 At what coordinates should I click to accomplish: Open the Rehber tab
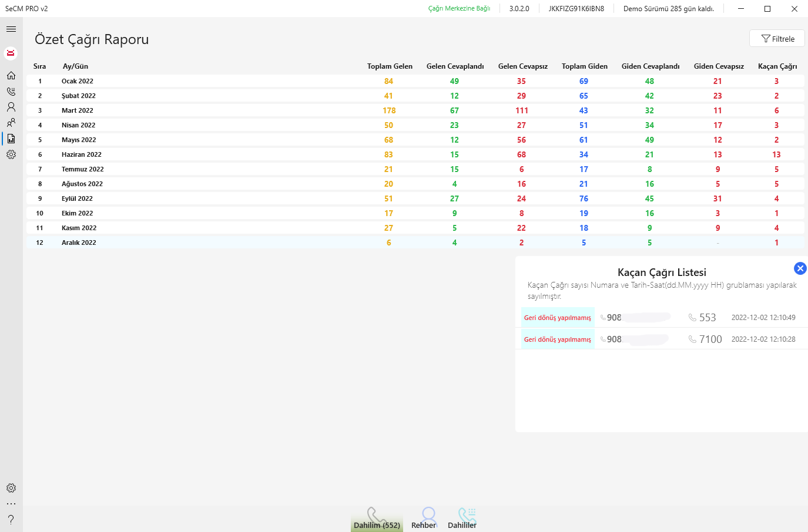424,519
